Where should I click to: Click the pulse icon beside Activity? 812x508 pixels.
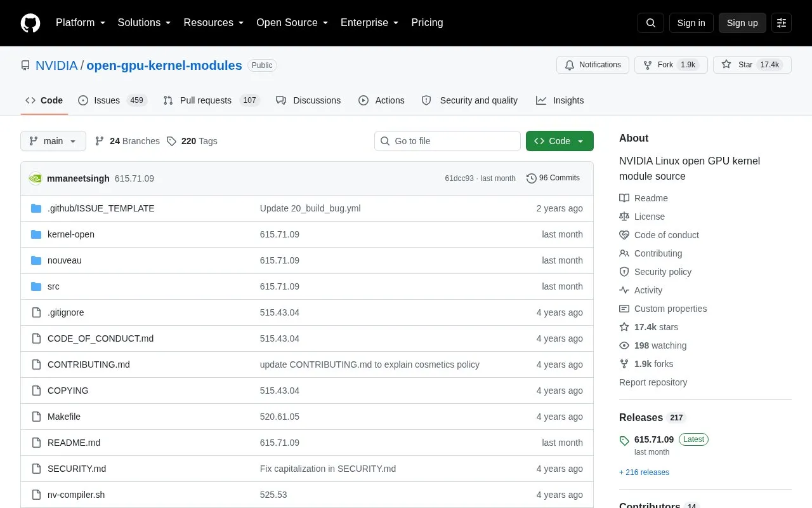coord(624,290)
